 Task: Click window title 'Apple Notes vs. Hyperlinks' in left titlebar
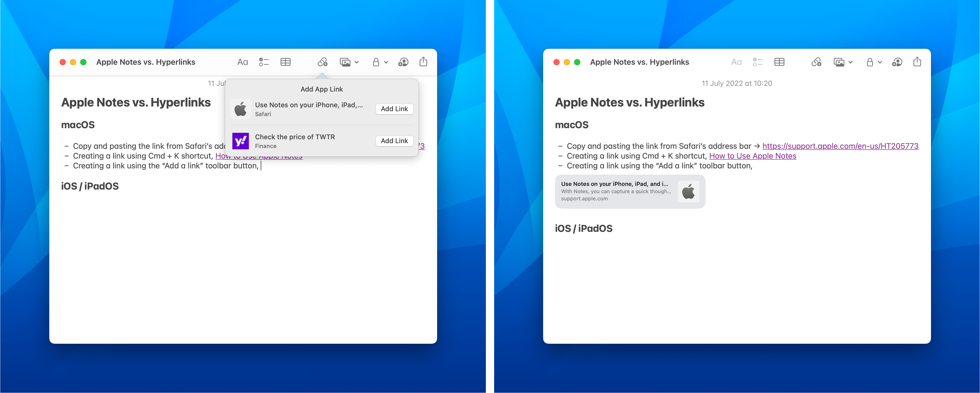[146, 62]
